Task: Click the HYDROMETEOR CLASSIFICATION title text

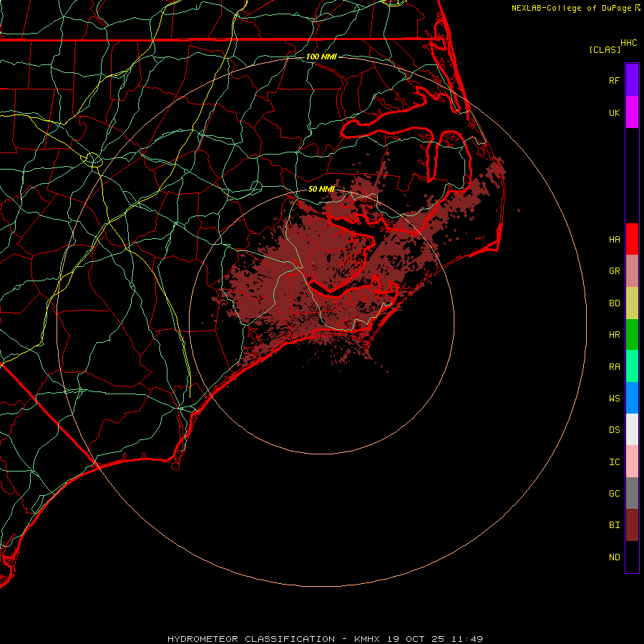Action: (251, 639)
